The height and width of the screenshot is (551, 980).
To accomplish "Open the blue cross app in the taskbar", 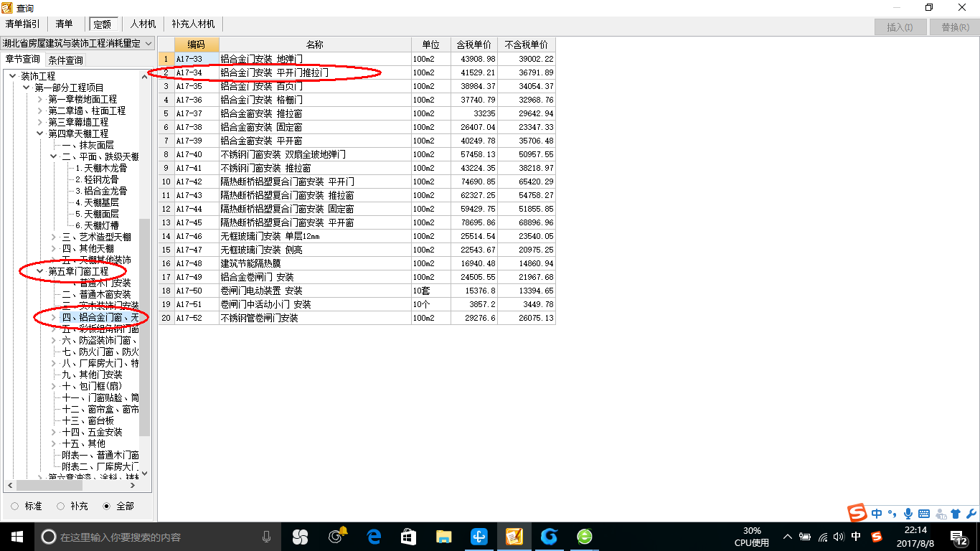I will [x=479, y=536].
